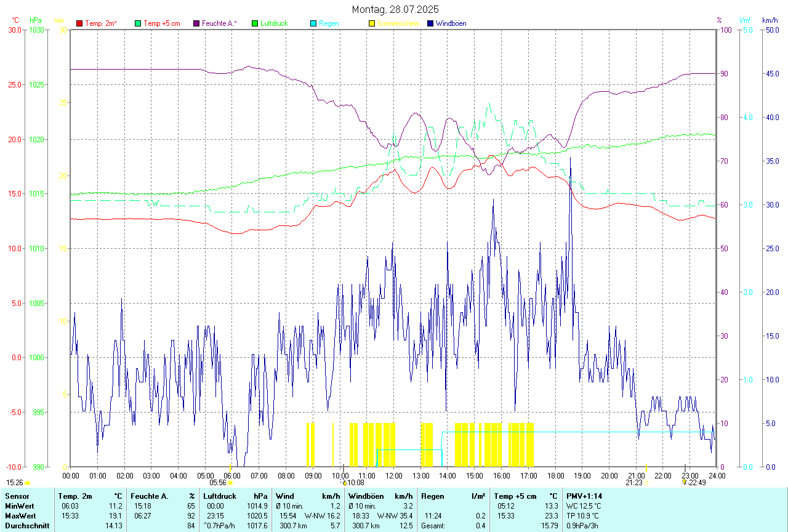The image size is (788, 532).
Task: Click the green Temp +5 cm legend square
Action: pyautogui.click(x=138, y=23)
